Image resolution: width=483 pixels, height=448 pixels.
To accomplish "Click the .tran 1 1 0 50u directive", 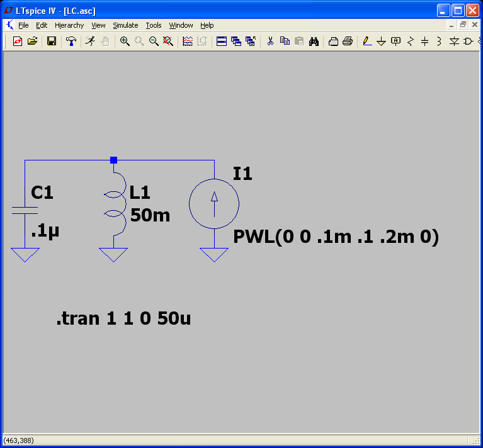I will [x=123, y=319].
